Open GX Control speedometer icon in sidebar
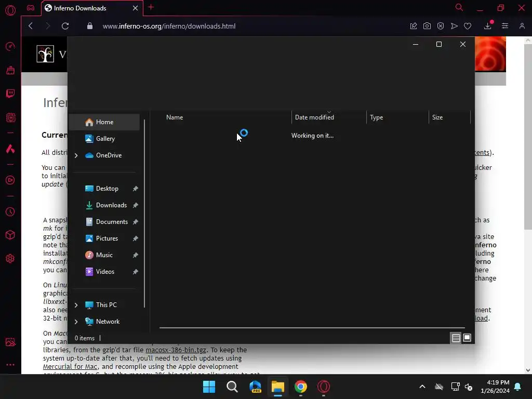 tap(10, 46)
